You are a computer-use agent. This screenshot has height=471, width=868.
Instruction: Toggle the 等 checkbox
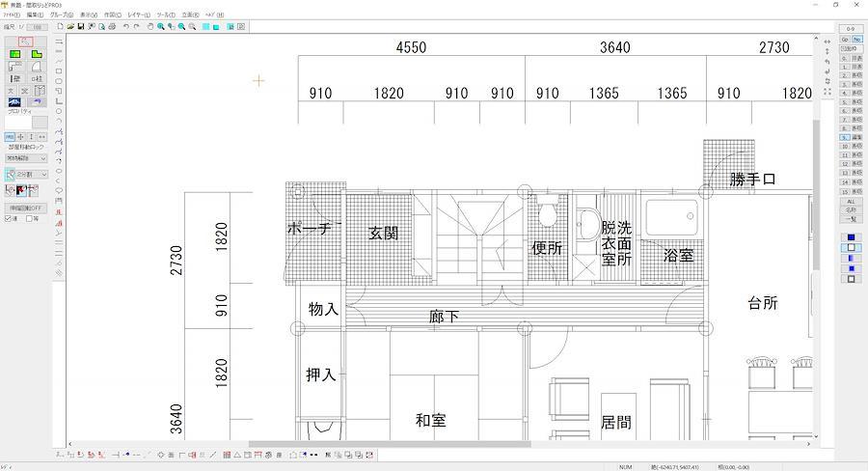tap(29, 219)
